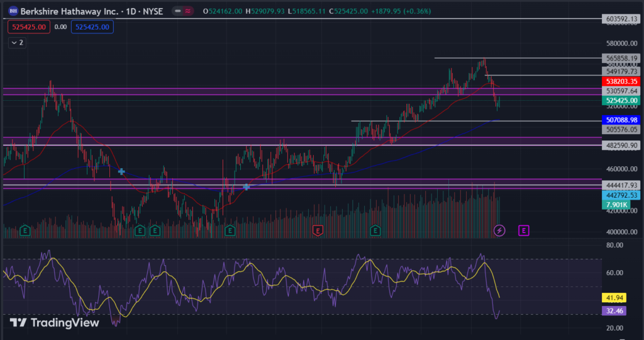This screenshot has height=340, width=644.
Task: Click the red earnings E marker
Action: click(x=318, y=230)
